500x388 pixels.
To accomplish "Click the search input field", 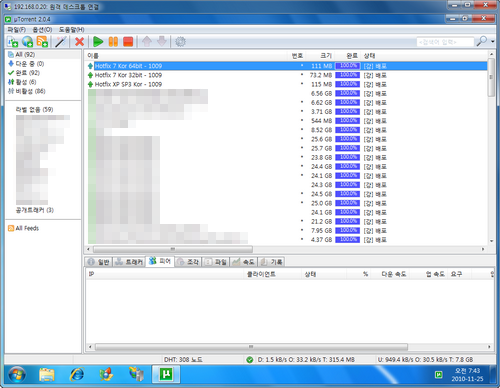I will [445, 42].
